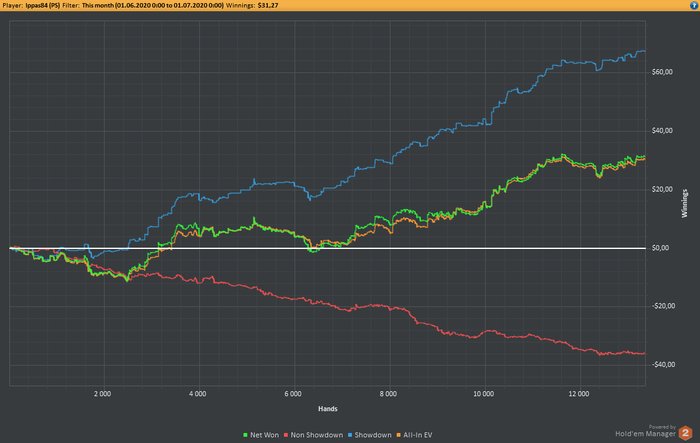Click the vertical Winnings axis title
Screen dimensions: 700x443
click(685, 204)
